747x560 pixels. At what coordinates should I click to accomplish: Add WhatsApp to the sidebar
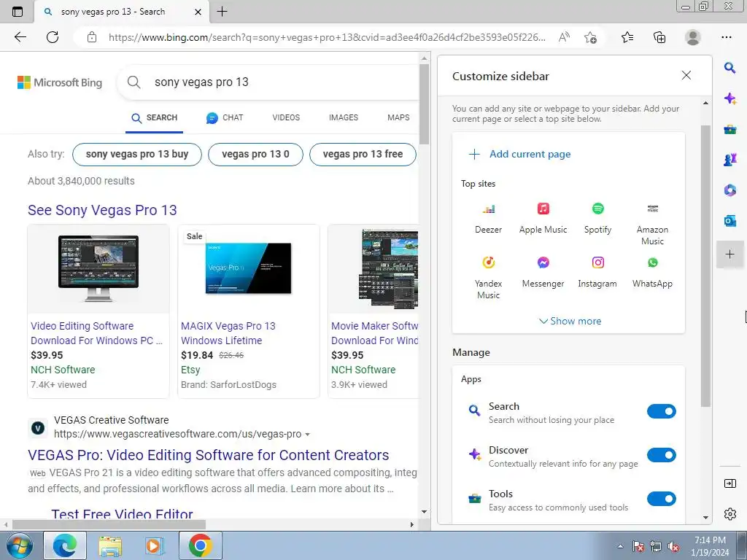[x=653, y=272]
